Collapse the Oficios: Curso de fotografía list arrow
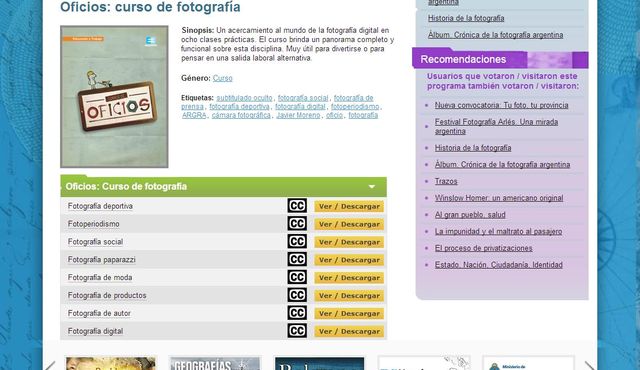The width and height of the screenshot is (640, 370). point(371,187)
